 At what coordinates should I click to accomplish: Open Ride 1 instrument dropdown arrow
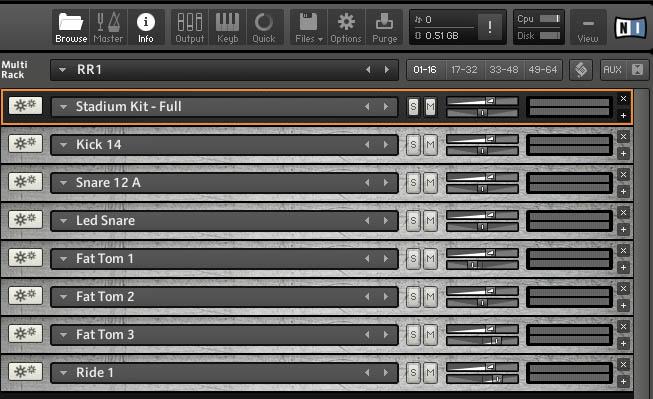pos(63,373)
